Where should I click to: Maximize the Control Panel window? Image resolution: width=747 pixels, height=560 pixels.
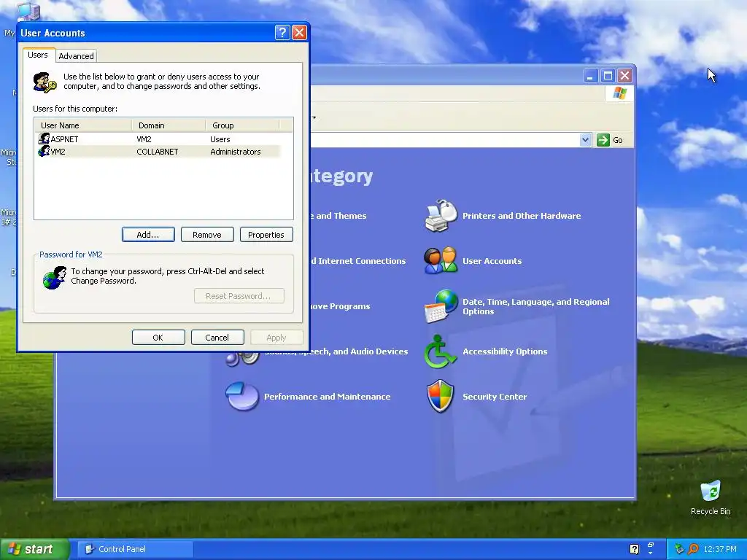[608, 75]
